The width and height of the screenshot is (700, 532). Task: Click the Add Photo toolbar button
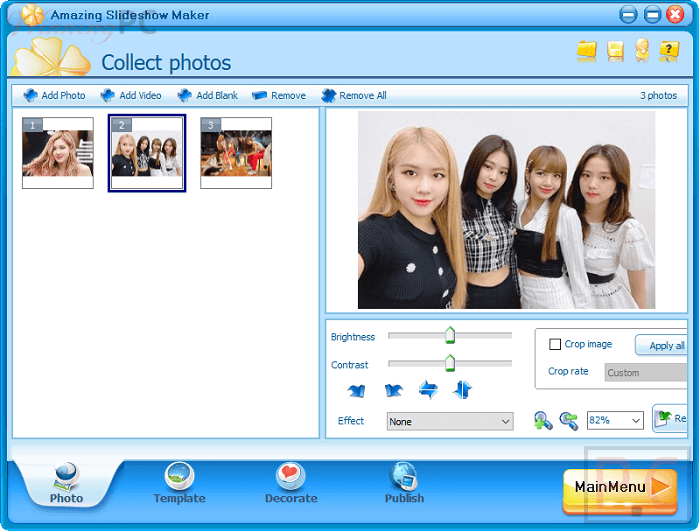coord(54,96)
